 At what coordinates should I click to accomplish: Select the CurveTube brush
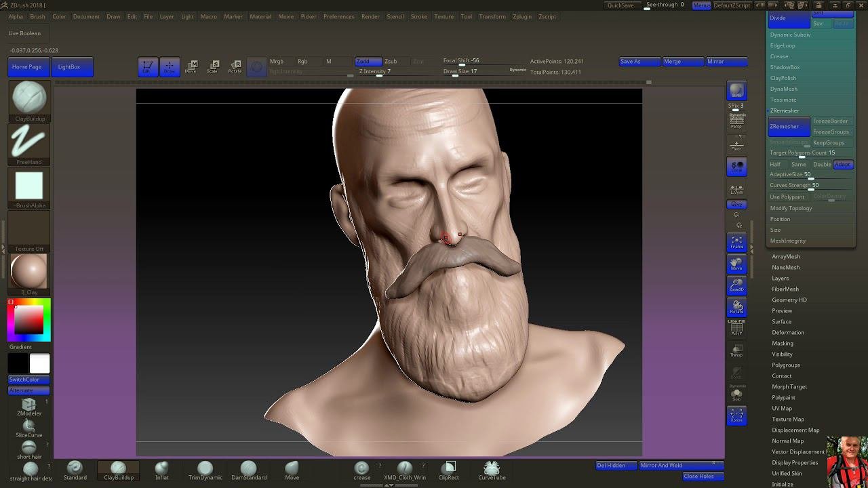[x=492, y=469]
